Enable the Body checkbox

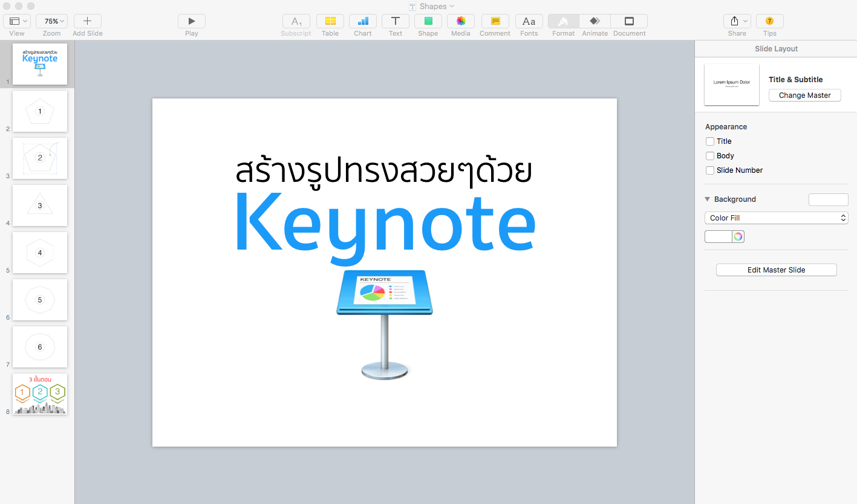pyautogui.click(x=709, y=155)
